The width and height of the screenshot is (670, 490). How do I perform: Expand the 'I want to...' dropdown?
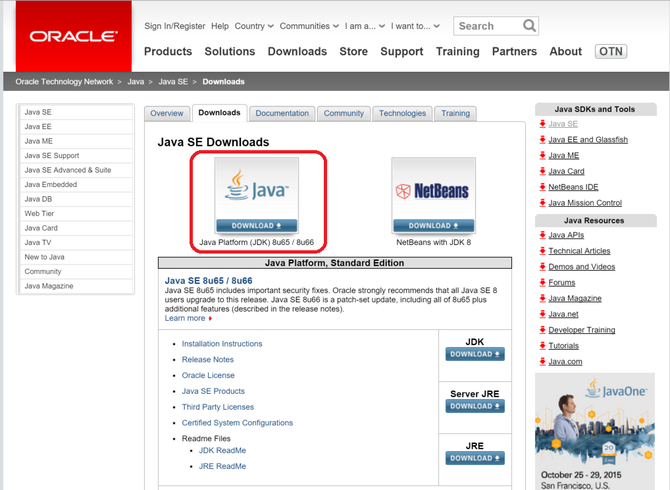415,26
